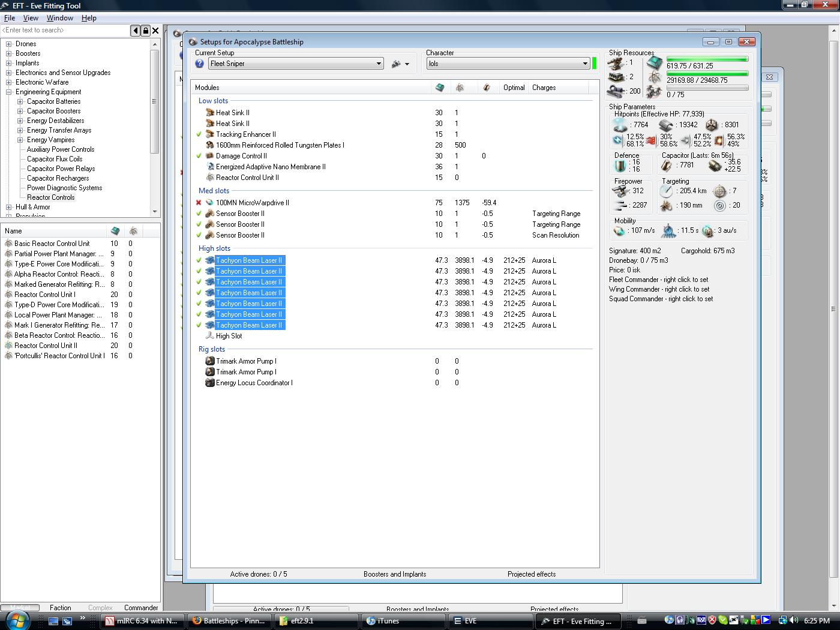The width and height of the screenshot is (840, 630).
Task: Click the hull structure icon beside 8301
Action: tap(712, 125)
